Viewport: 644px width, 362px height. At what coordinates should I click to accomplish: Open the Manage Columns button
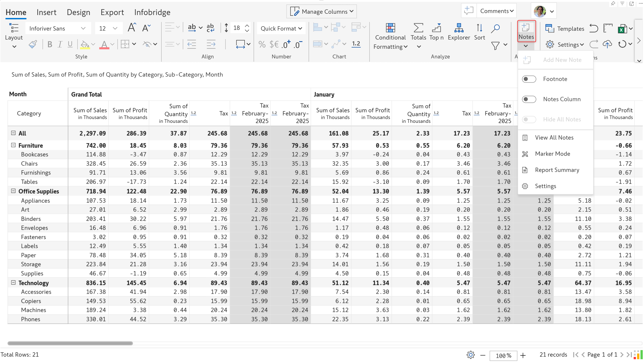click(x=321, y=11)
